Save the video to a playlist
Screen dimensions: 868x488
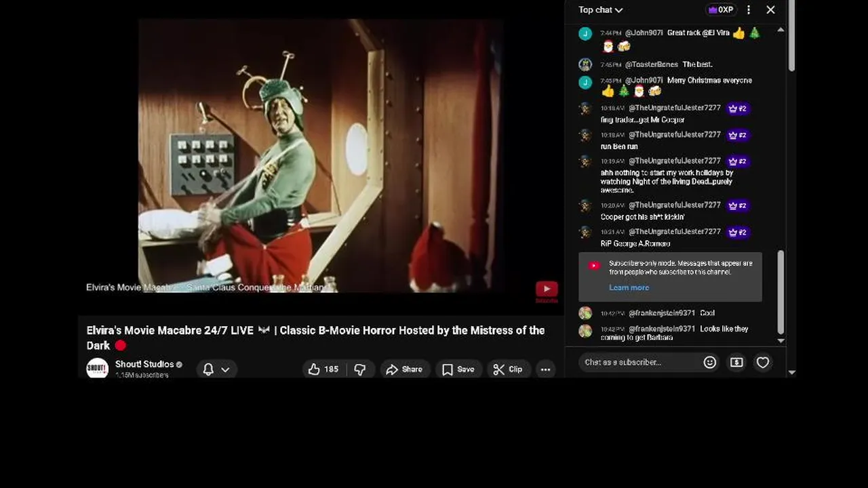(x=458, y=369)
